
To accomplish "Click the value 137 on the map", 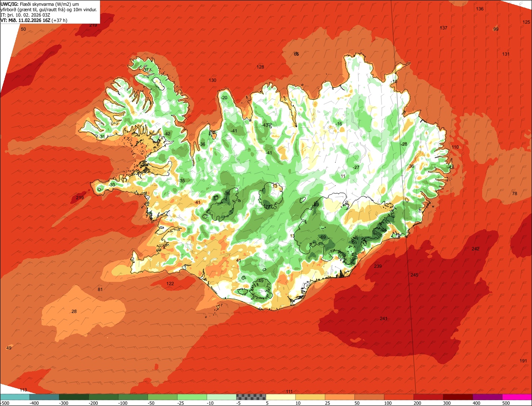I will pyautogui.click(x=443, y=28).
